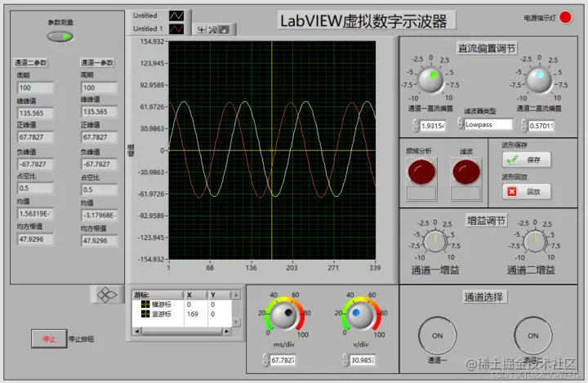Click cursor list scroll right arrow
The width and height of the screenshot is (588, 383).
227,332
